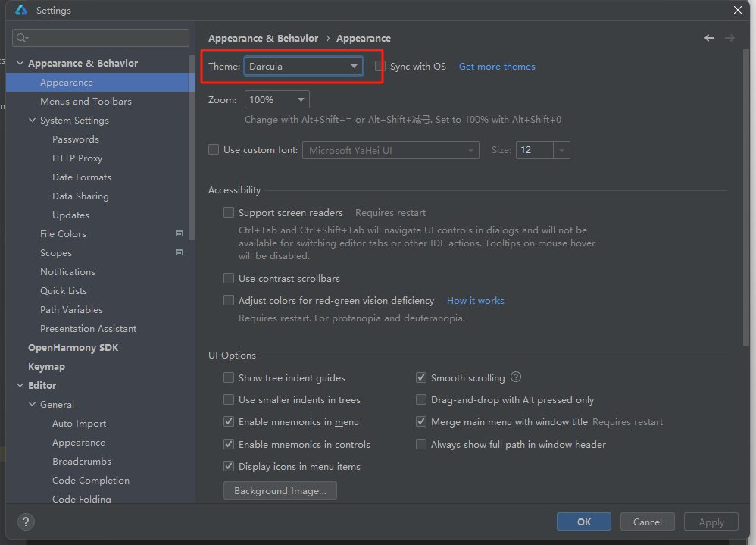The image size is (756, 545).
Task: Click the project-level icon next to Scopes
Action: pos(180,252)
